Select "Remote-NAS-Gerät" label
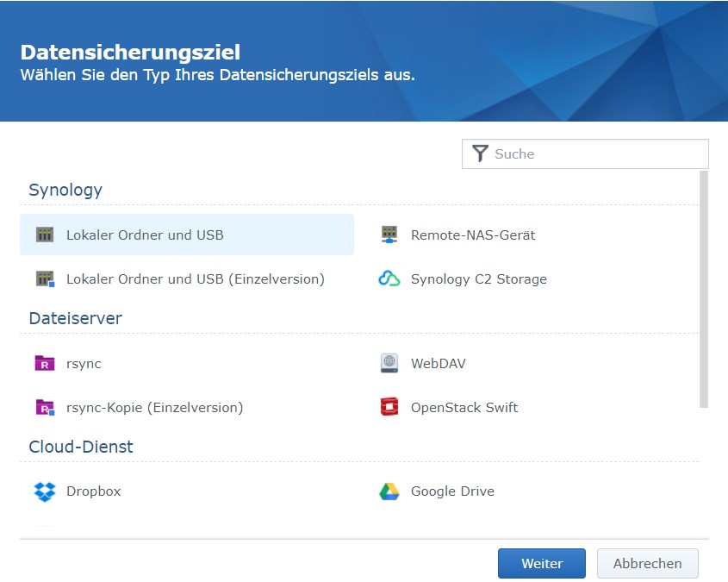The image size is (728, 582). point(473,235)
